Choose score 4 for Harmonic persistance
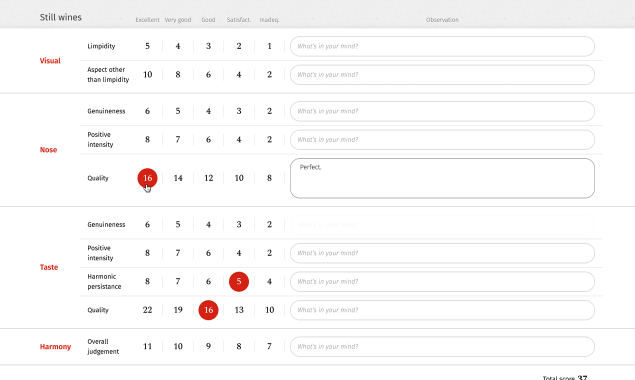This screenshot has height=380, width=635. [x=269, y=282]
